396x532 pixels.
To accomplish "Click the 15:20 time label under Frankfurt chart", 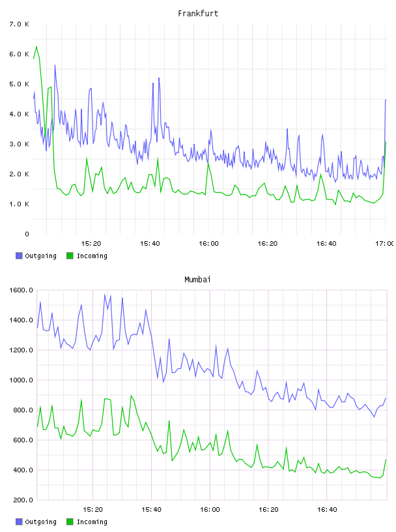I will (91, 244).
